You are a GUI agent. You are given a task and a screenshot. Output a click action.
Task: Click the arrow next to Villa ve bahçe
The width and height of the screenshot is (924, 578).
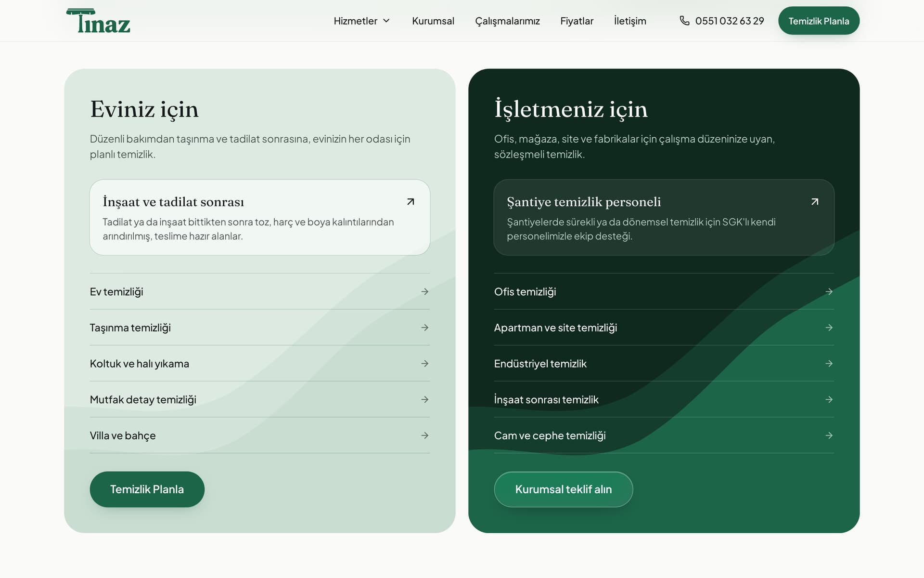pyautogui.click(x=424, y=435)
